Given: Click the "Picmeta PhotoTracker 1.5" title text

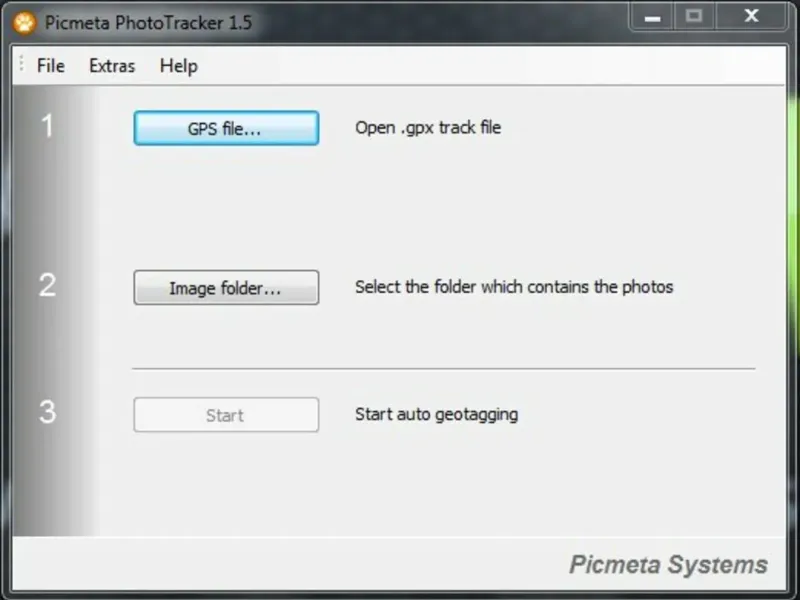Looking at the screenshot, I should tap(149, 22).
